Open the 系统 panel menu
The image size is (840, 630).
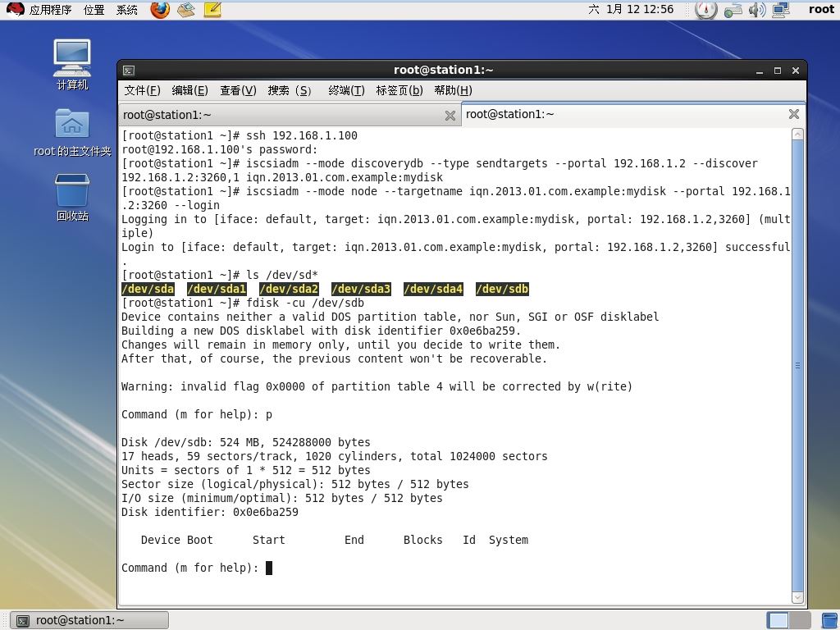[127, 10]
